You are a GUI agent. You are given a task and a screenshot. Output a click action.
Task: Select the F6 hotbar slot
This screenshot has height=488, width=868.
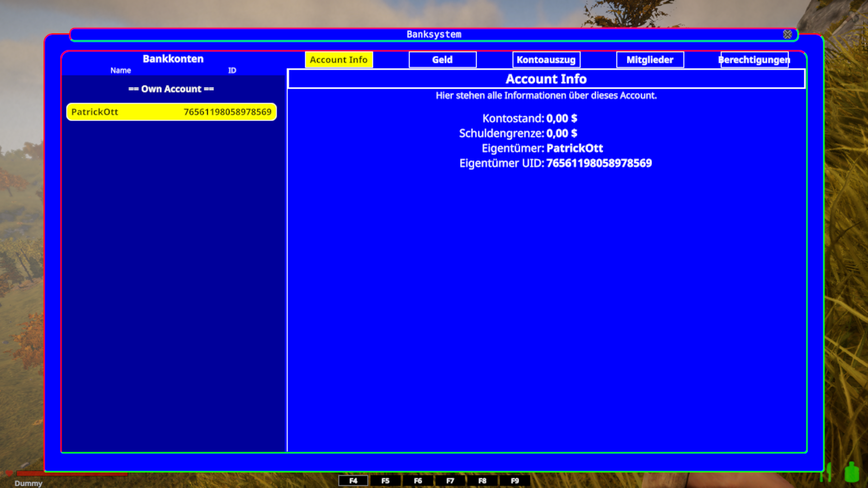(418, 481)
